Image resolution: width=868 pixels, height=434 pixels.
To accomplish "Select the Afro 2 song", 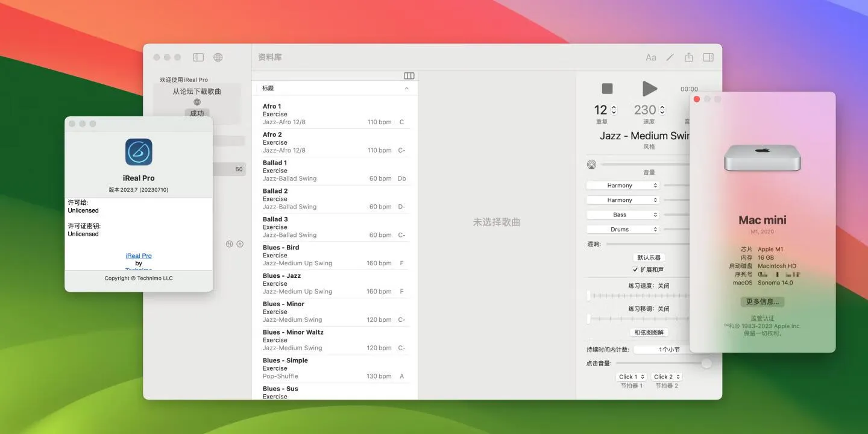I will (334, 142).
